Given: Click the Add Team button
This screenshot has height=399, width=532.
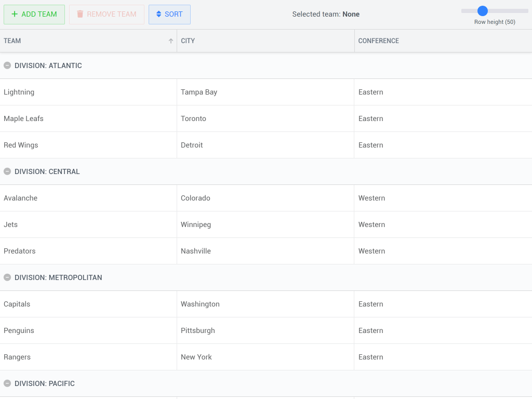Looking at the screenshot, I should (34, 14).
